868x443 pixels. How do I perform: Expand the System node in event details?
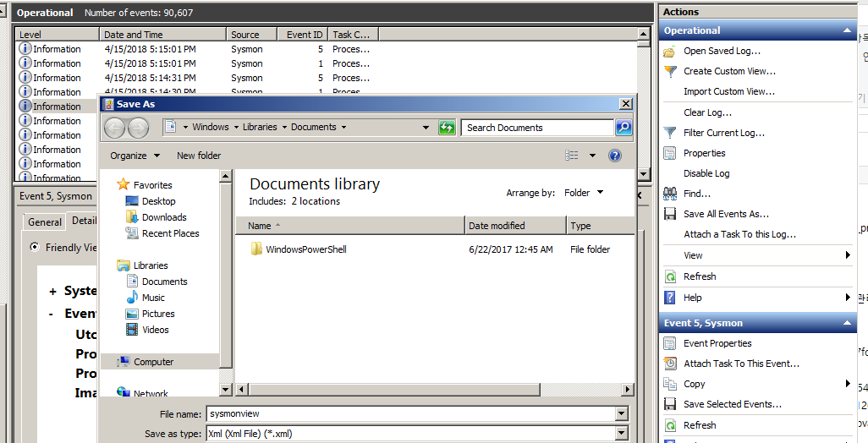pos(53,292)
